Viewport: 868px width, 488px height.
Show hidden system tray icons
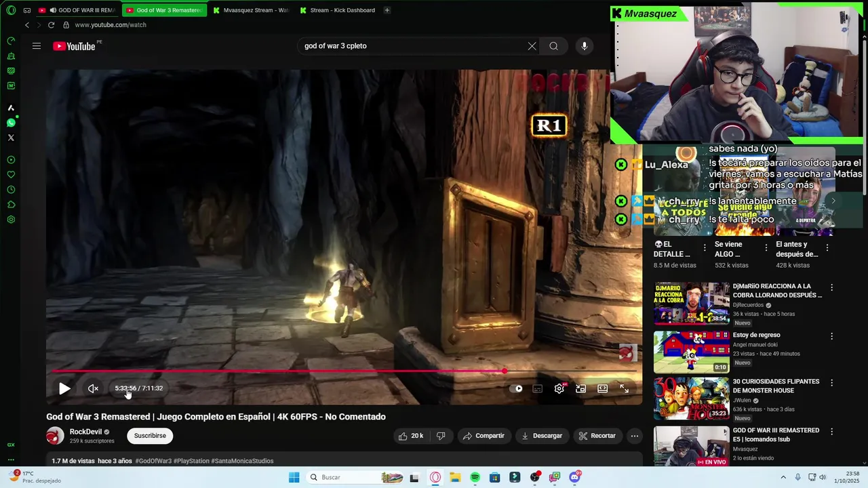point(783,477)
